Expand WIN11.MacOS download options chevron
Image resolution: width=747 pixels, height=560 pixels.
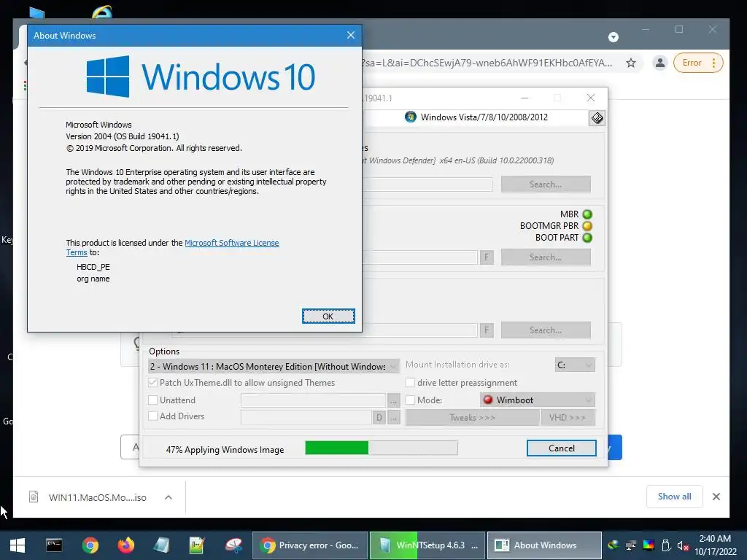coord(169,497)
